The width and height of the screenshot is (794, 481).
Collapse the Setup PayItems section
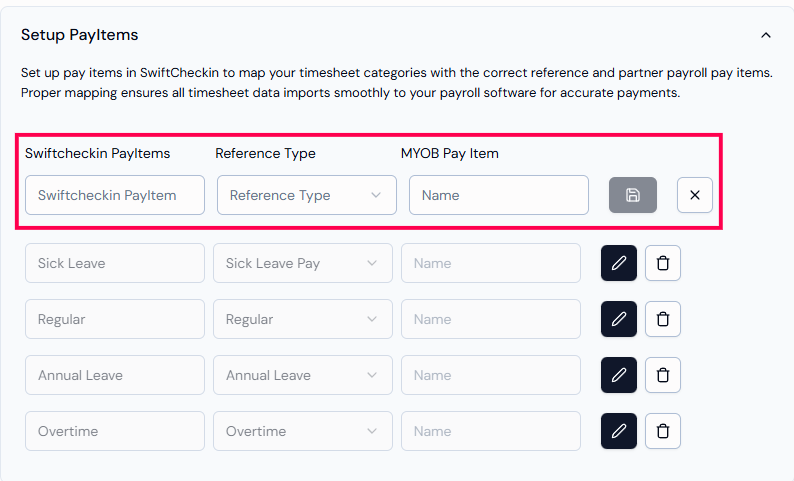765,35
